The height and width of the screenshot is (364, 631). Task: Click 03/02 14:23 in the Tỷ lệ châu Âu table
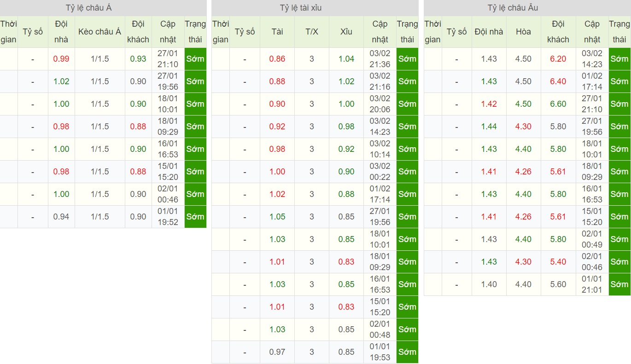tap(592, 59)
